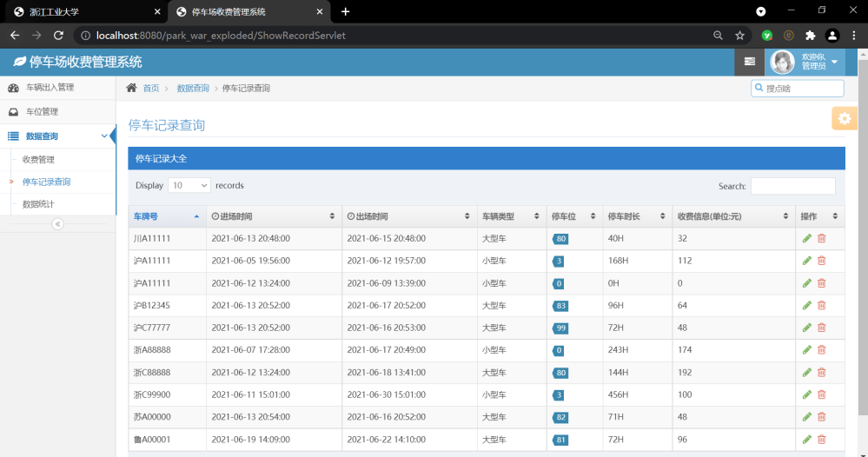Open 车辆出入管理 in the sidebar
The height and width of the screenshot is (457, 868).
[57, 88]
